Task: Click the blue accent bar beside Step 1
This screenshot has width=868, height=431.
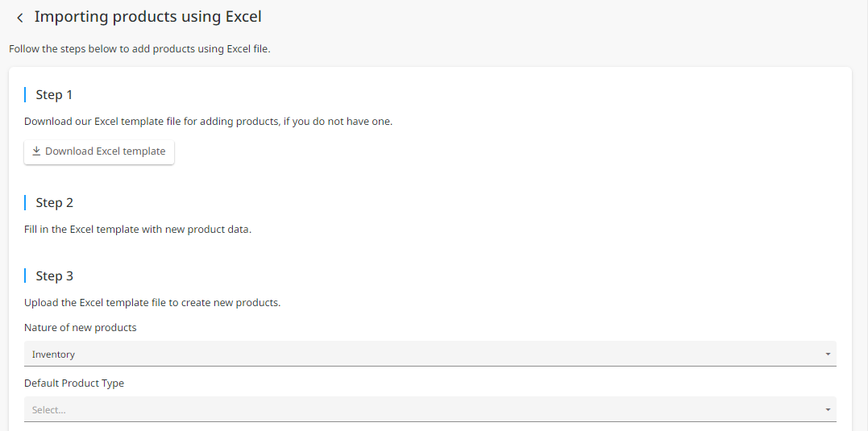Action: tap(25, 94)
